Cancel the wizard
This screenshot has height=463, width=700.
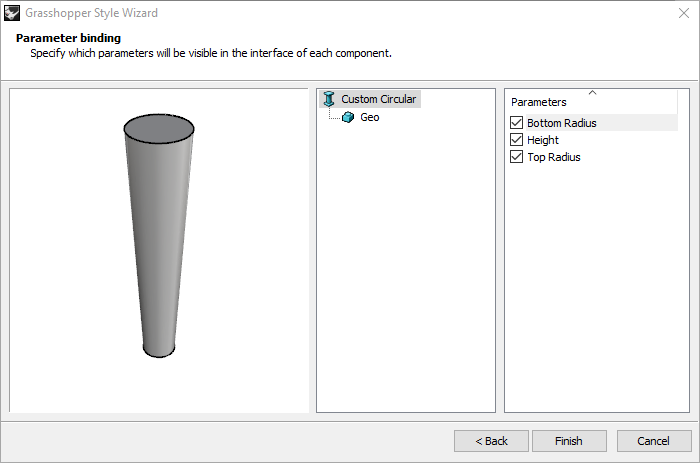(x=654, y=441)
